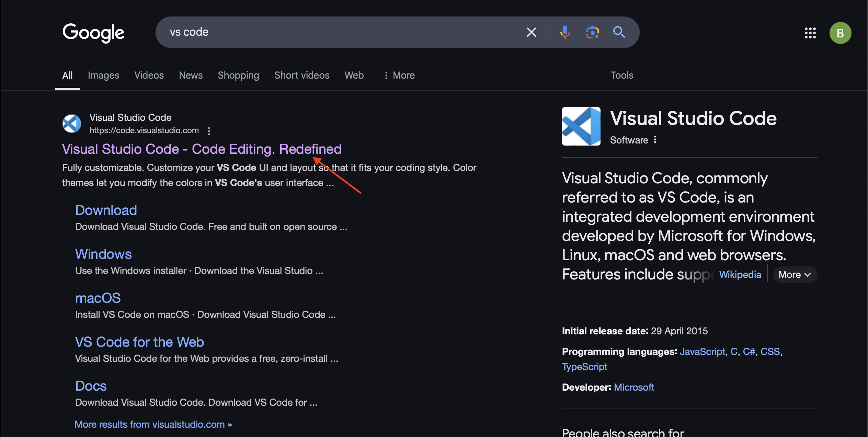Image resolution: width=868 pixels, height=437 pixels.
Task: Switch to the Web tab
Action: (354, 75)
